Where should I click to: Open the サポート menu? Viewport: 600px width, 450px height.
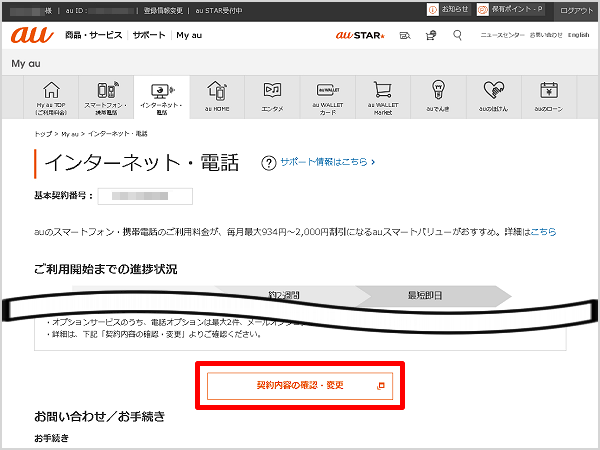(x=149, y=35)
